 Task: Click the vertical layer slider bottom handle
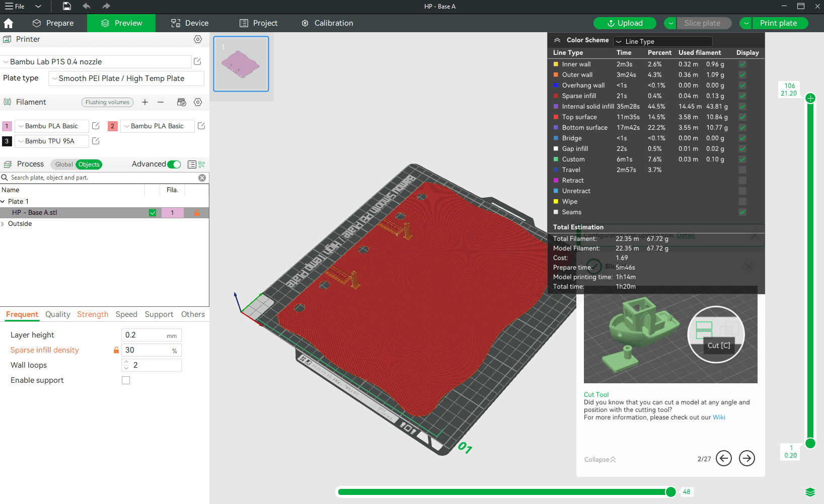(x=810, y=443)
